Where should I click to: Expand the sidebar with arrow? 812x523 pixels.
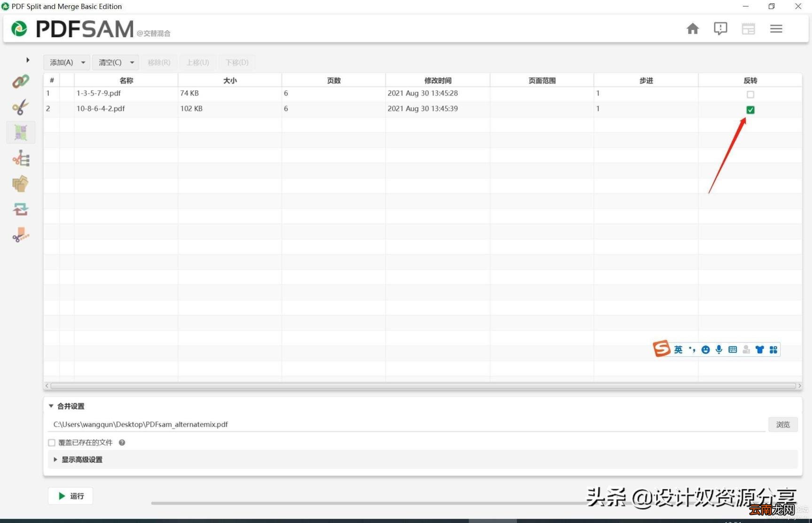pyautogui.click(x=28, y=60)
